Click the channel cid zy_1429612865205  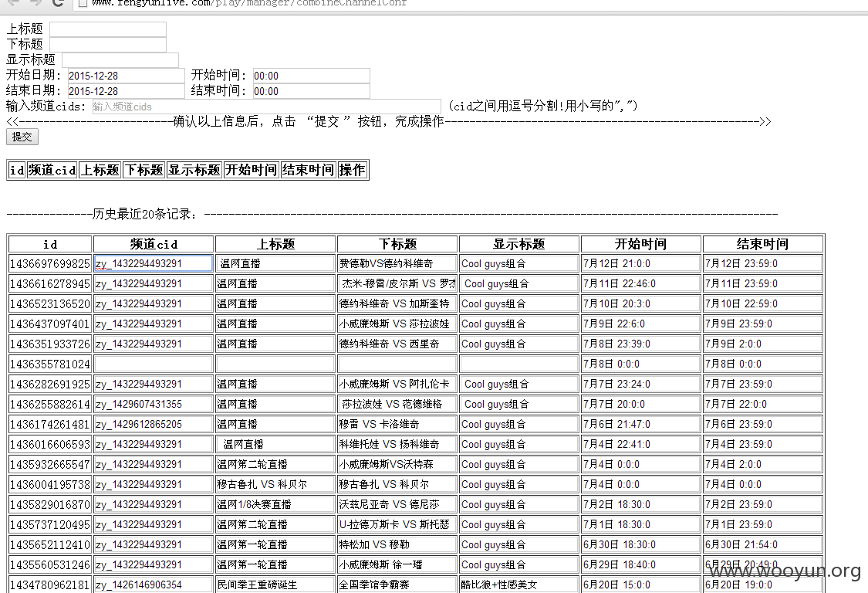tap(154, 425)
